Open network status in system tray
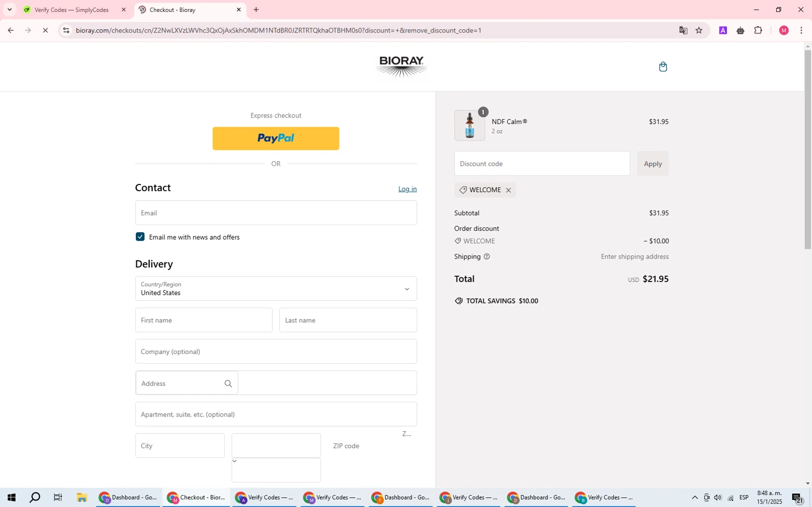812x507 pixels. (730, 498)
